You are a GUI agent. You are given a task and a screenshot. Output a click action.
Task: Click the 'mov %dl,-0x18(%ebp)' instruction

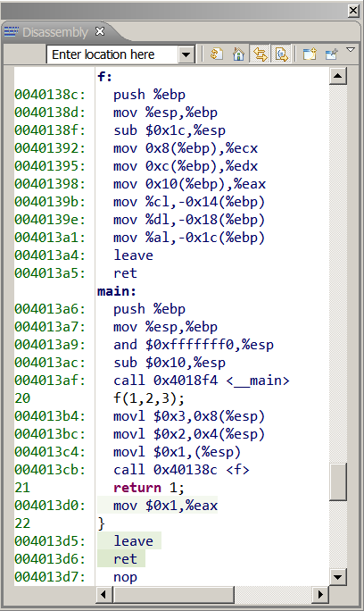coord(189,220)
